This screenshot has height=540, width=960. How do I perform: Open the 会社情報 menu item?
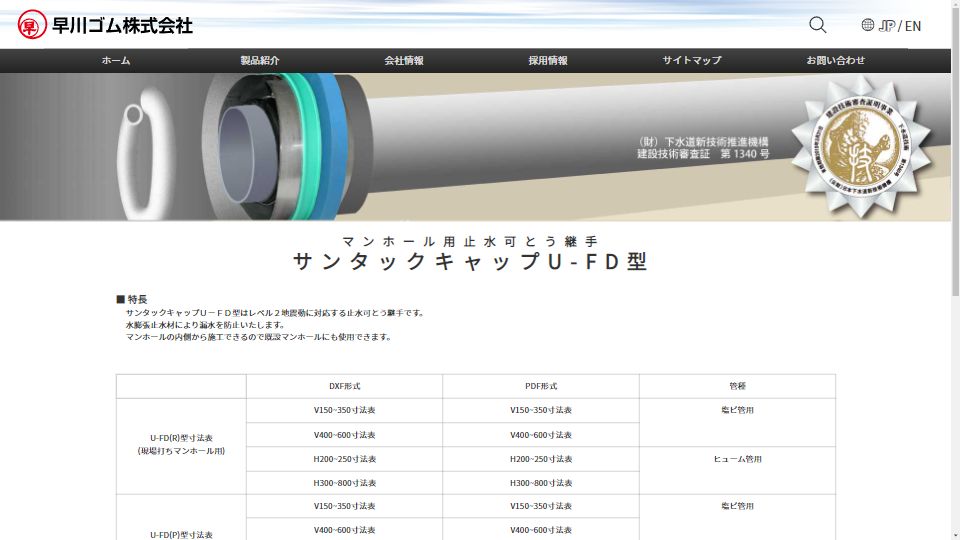coord(404,60)
